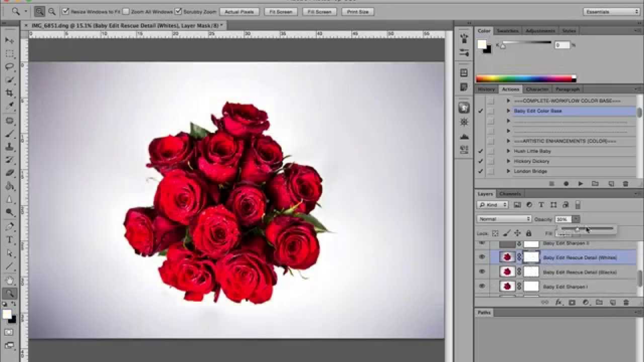This screenshot has height=362, width=644.
Task: Click the Print Size button
Action: (358, 11)
